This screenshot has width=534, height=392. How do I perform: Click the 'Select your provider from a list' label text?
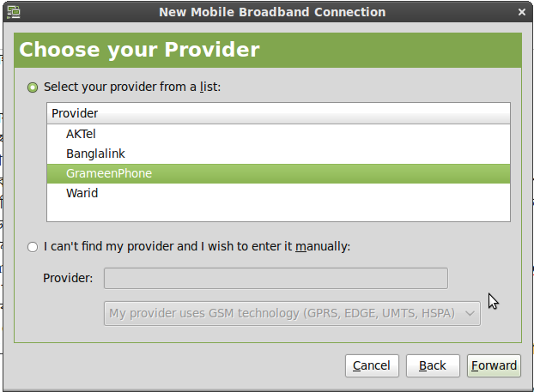(132, 87)
